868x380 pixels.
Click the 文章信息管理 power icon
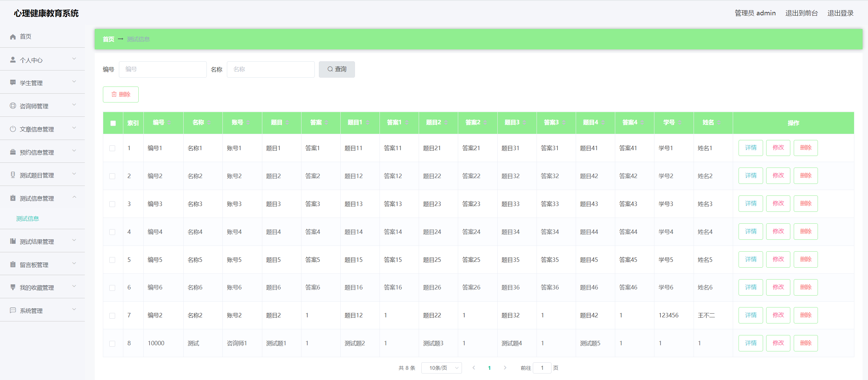[13, 129]
